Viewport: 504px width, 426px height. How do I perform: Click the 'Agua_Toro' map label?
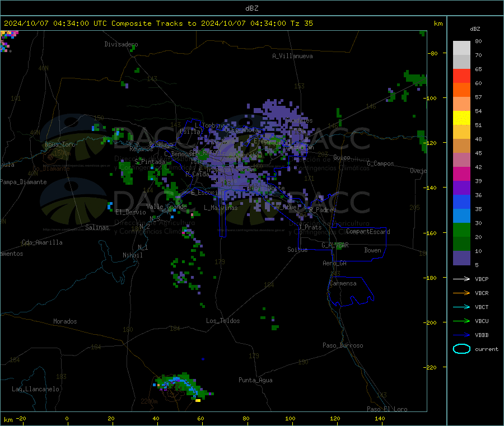(x=60, y=144)
